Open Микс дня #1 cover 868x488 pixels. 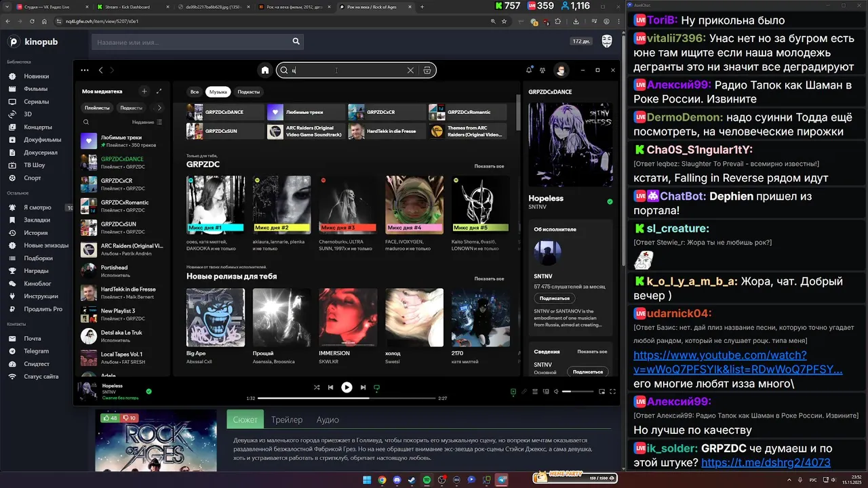click(216, 204)
